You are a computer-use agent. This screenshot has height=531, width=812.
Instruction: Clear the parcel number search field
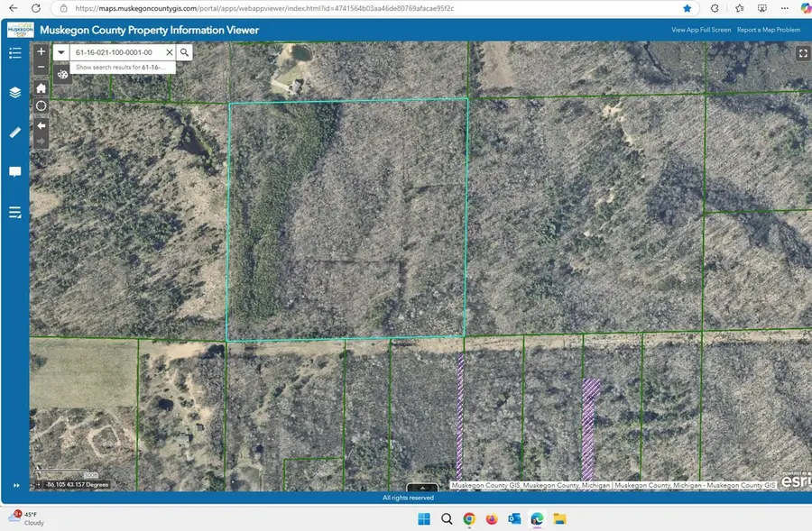169,52
